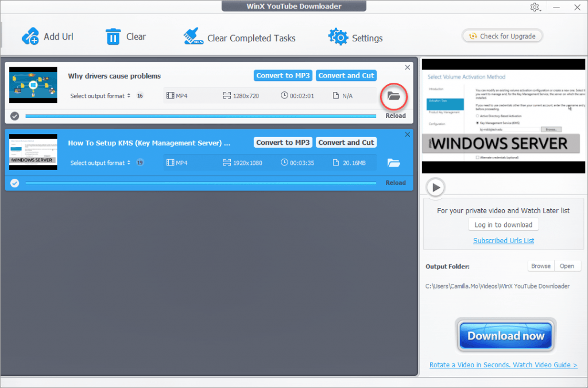588x388 pixels.
Task: Click the 20.16MB file size value
Action: [354, 163]
